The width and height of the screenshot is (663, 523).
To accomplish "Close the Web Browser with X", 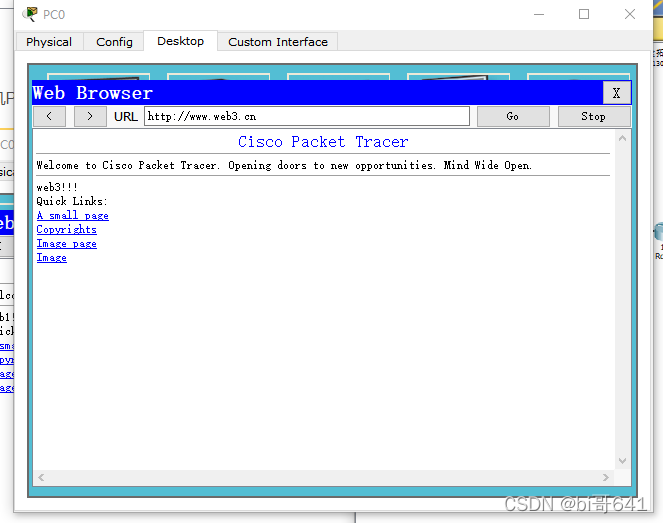I will pos(616,93).
